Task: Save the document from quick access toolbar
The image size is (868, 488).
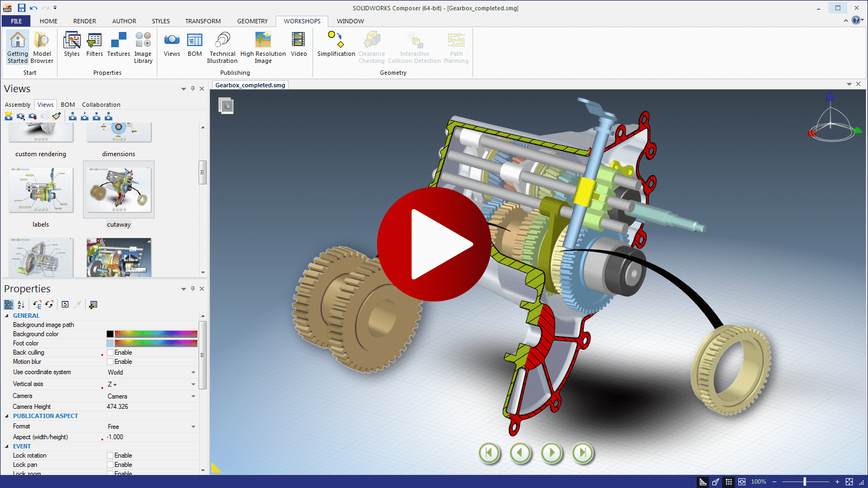Action: (x=22, y=8)
